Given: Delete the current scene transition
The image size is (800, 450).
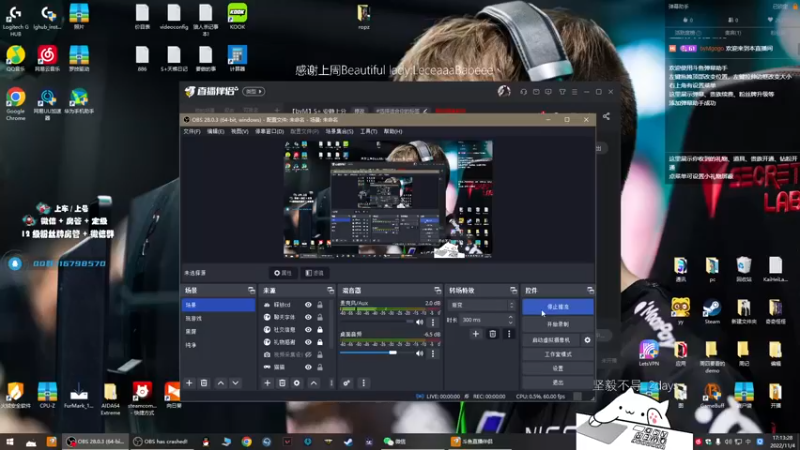Looking at the screenshot, I should [x=493, y=334].
